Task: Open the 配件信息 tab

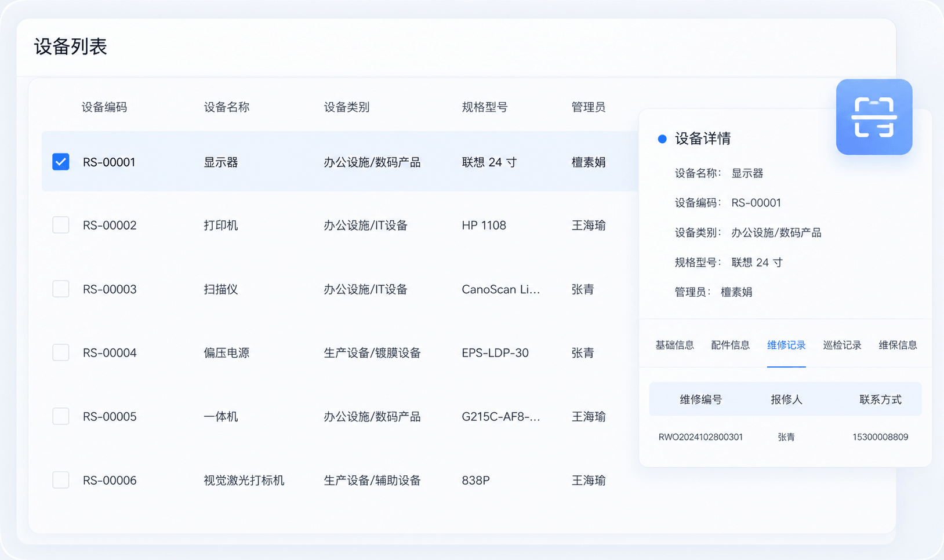Action: click(x=730, y=345)
